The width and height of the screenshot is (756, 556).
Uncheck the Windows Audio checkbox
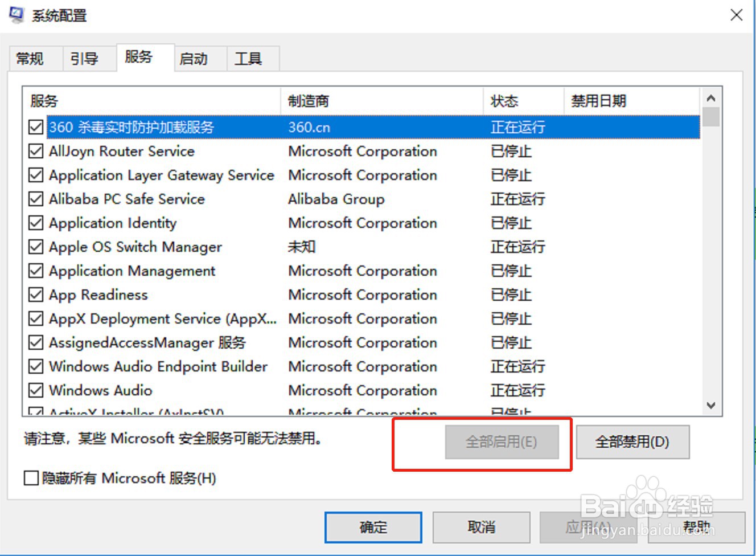tap(35, 390)
